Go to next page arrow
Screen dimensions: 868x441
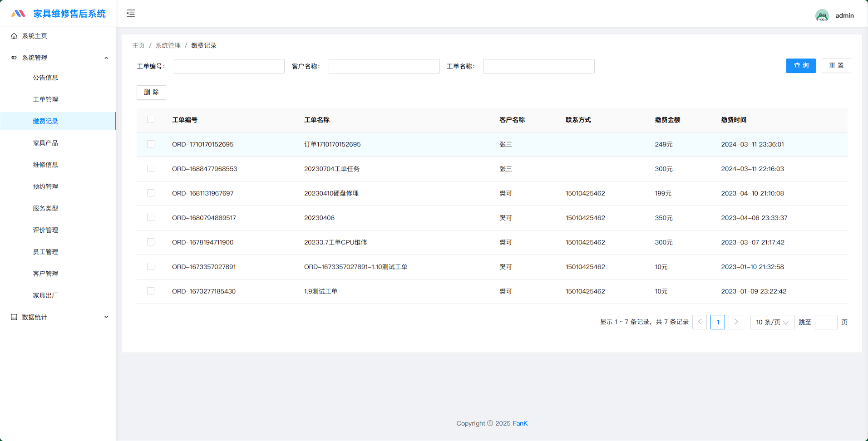[736, 322]
